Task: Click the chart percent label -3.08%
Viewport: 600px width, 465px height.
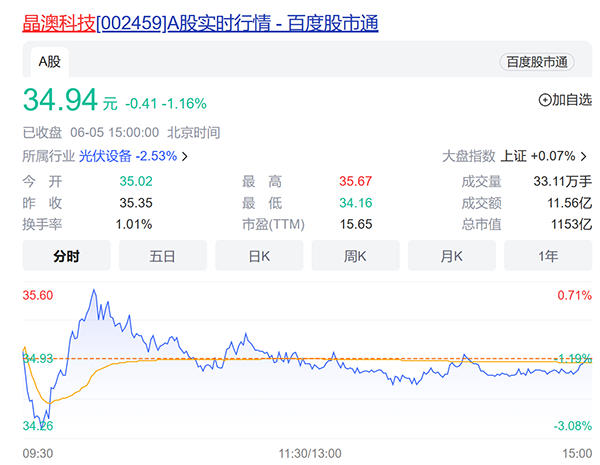Action: coord(572,426)
